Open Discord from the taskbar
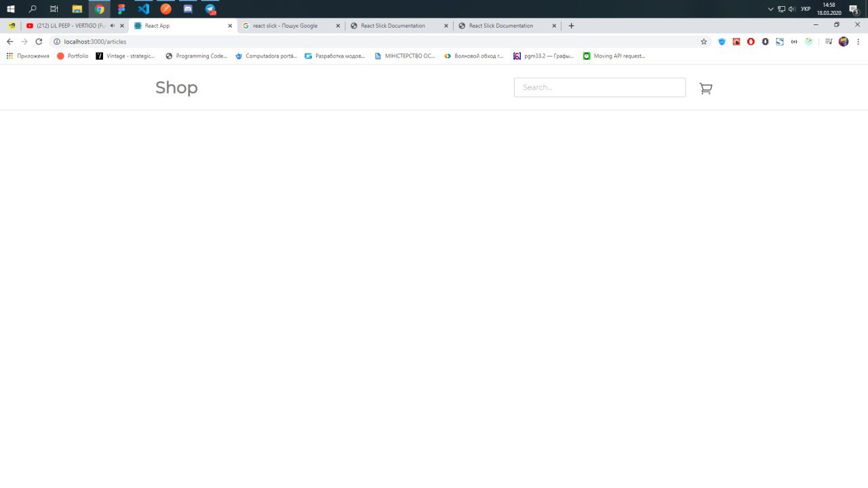The image size is (868, 488). (188, 9)
